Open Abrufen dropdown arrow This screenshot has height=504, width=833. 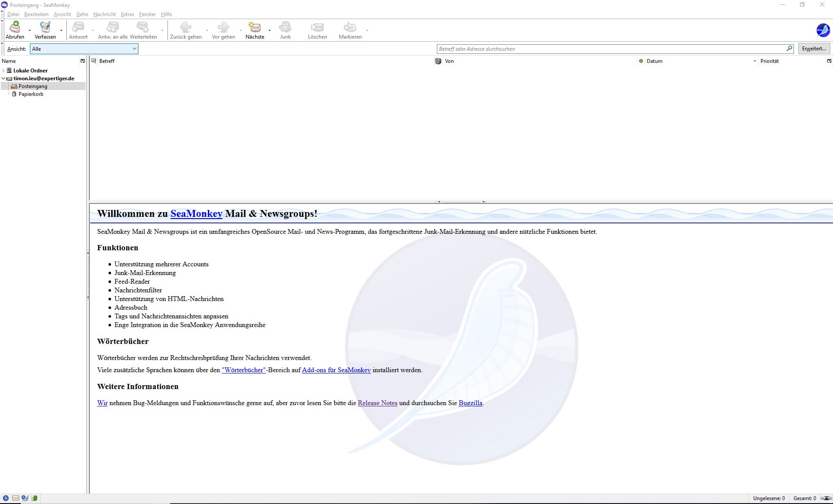30,30
